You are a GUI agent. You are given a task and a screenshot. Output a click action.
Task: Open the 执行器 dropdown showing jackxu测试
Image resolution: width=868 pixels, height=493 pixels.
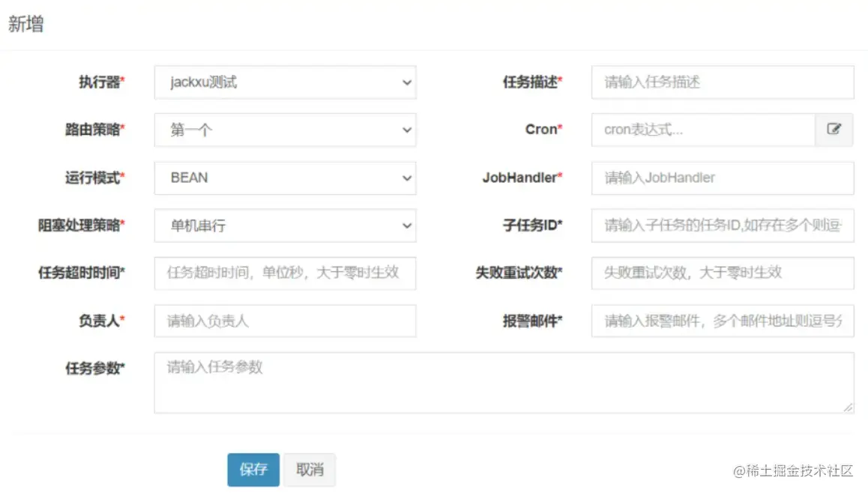[285, 82]
